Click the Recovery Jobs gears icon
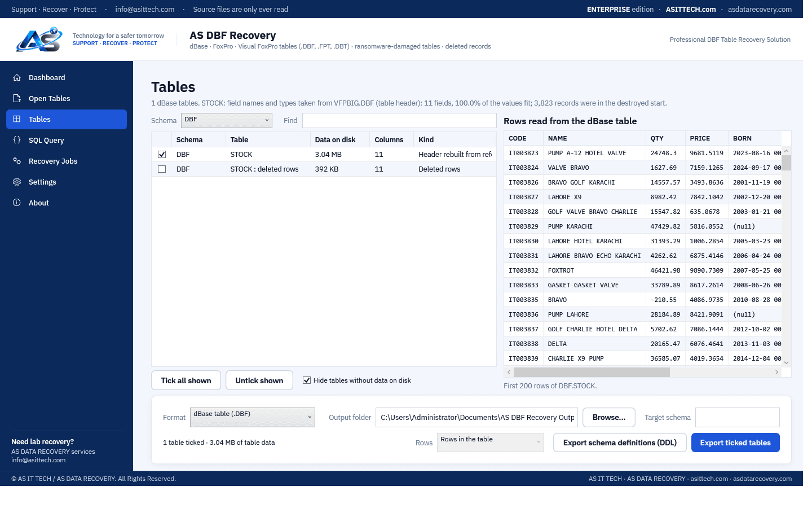 coord(17,161)
